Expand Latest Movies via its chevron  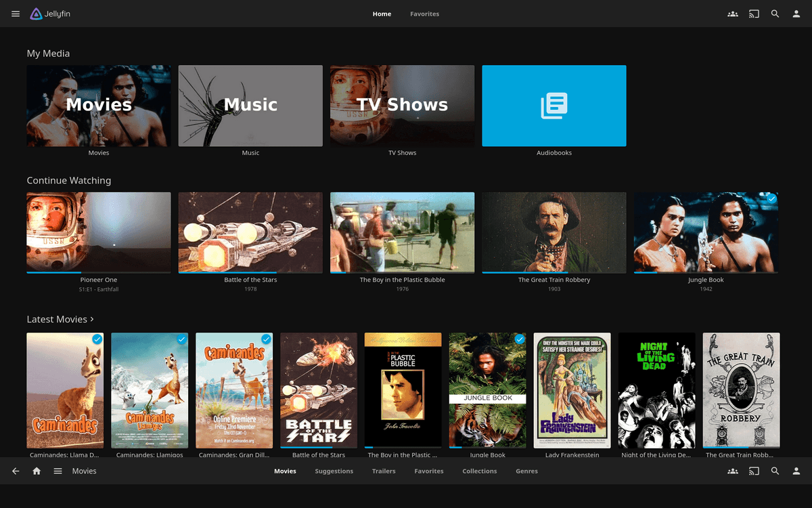click(92, 319)
